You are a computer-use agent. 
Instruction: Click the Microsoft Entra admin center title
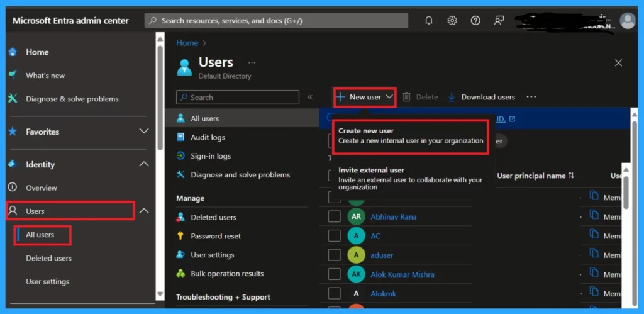[x=70, y=21]
